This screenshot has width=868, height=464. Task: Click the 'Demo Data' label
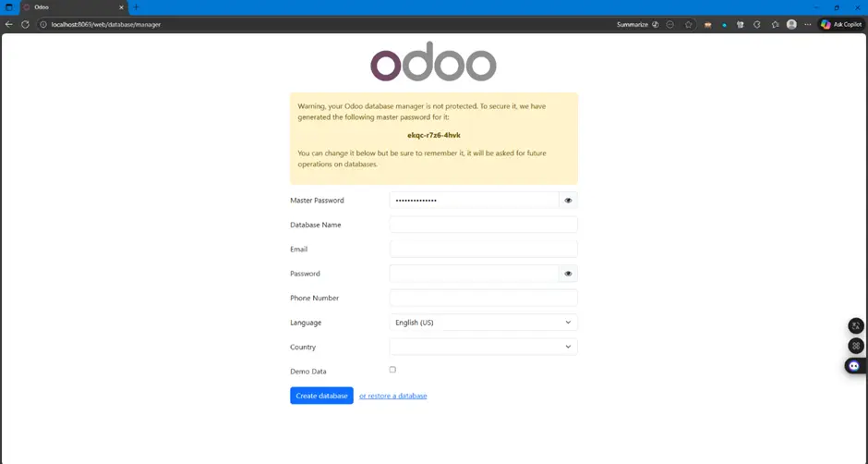tap(308, 372)
